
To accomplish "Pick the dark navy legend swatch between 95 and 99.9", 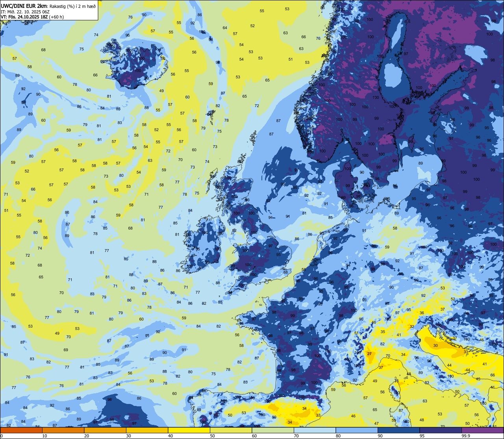I will [441, 430].
